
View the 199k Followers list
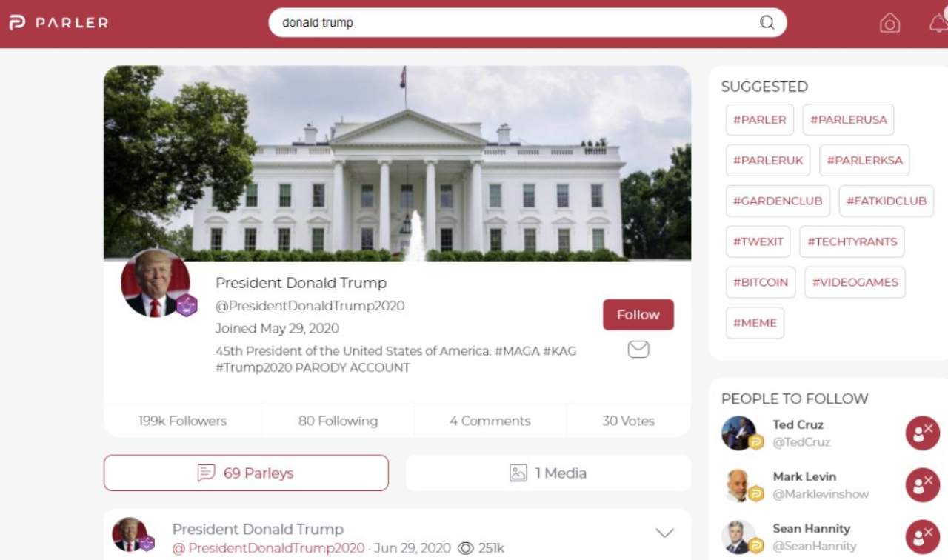(183, 421)
